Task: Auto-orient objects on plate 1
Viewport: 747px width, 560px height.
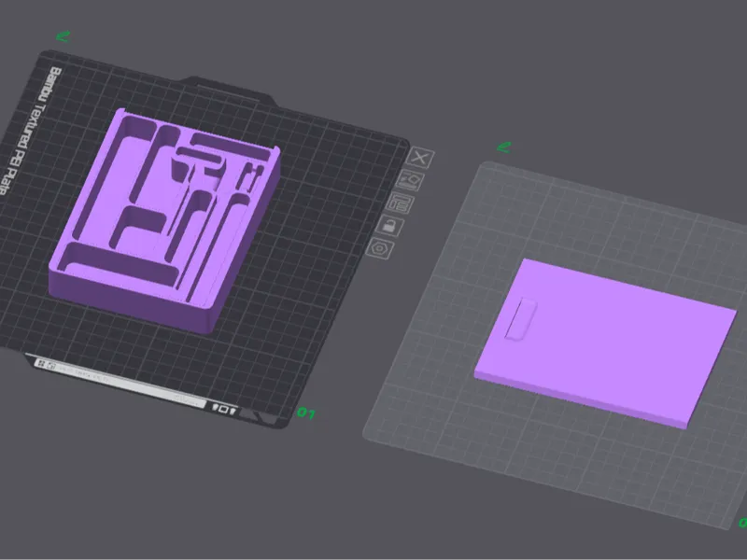Action: click(409, 180)
